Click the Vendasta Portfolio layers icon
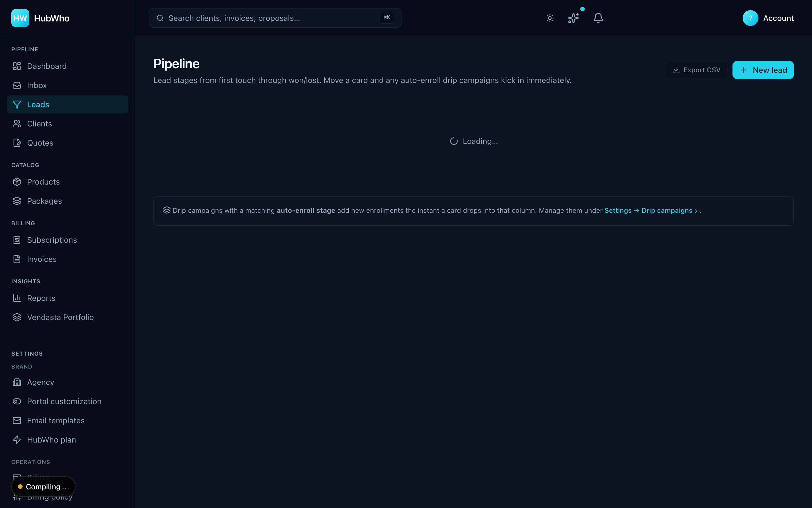Viewport: 812px width, 508px height. pyautogui.click(x=17, y=317)
